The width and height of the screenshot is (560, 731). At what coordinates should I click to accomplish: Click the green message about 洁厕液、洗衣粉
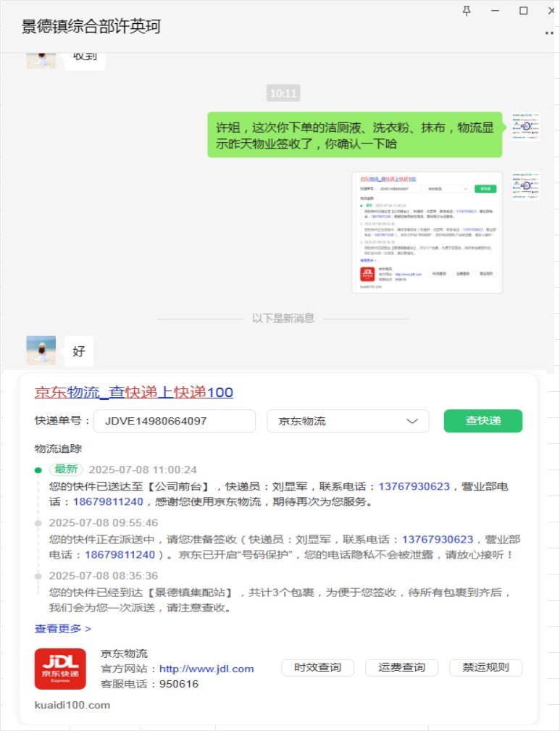tap(355, 135)
